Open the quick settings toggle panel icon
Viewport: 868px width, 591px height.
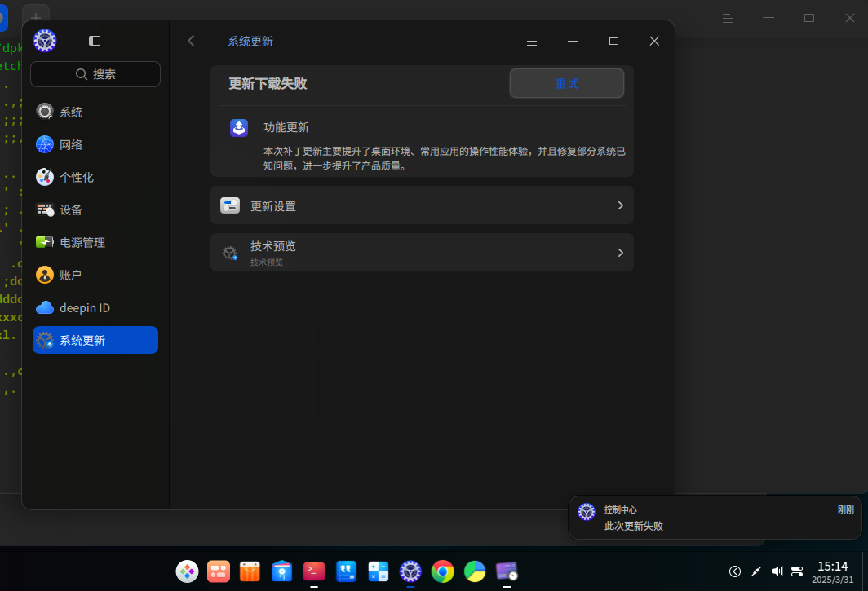click(797, 571)
